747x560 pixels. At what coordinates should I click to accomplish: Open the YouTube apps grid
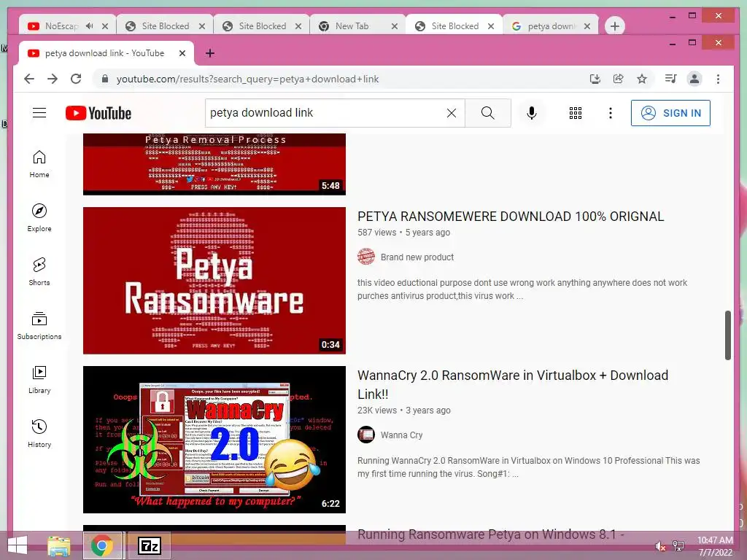[x=576, y=113]
